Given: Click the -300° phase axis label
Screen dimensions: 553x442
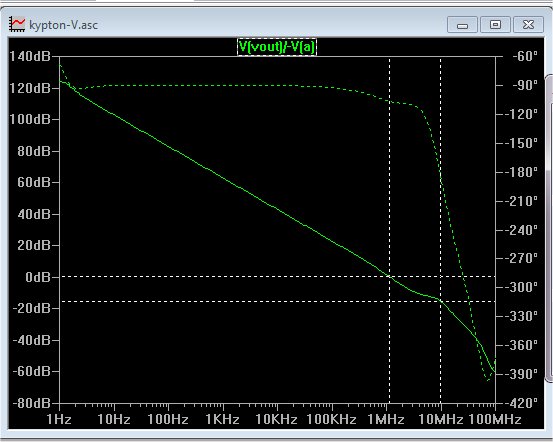Looking at the screenshot, I should 521,287.
